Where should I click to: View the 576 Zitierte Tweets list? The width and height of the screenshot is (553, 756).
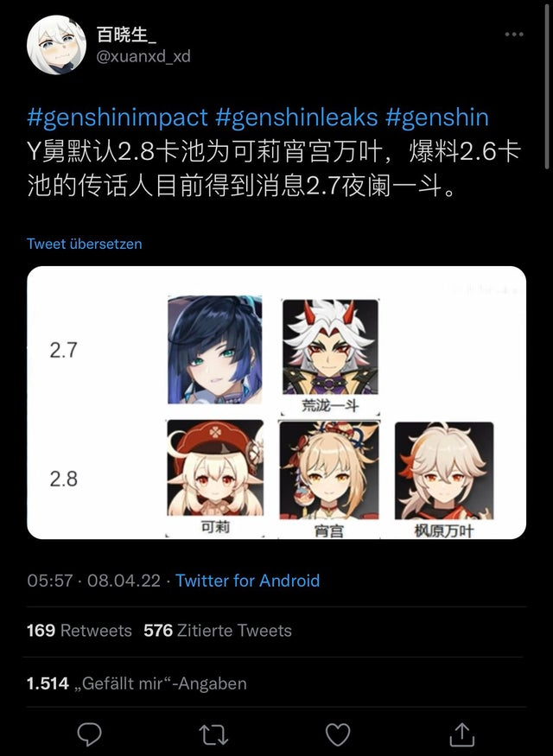point(218,631)
